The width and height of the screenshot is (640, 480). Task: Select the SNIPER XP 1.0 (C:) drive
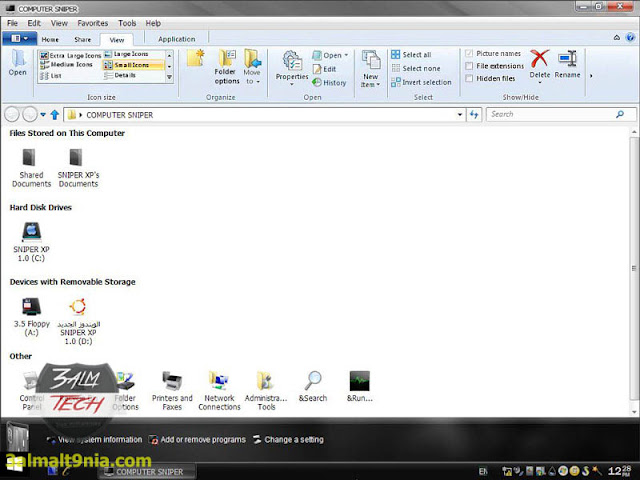[31, 242]
